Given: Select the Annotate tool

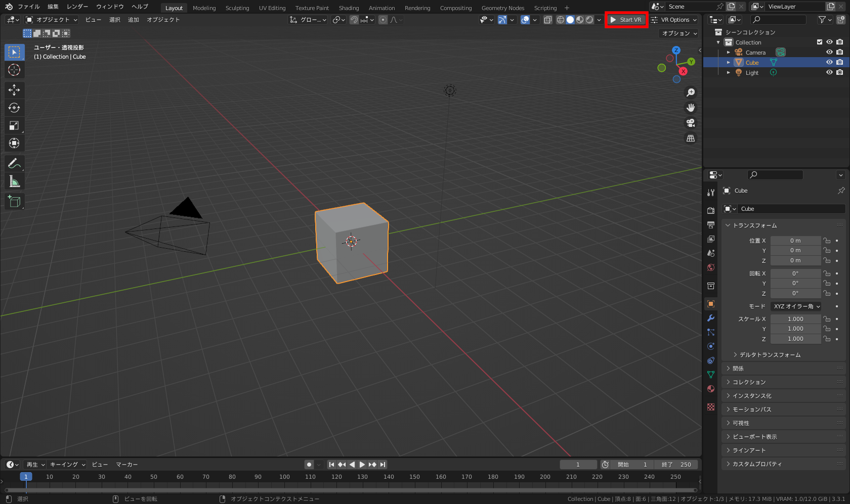Looking at the screenshot, I should (14, 163).
